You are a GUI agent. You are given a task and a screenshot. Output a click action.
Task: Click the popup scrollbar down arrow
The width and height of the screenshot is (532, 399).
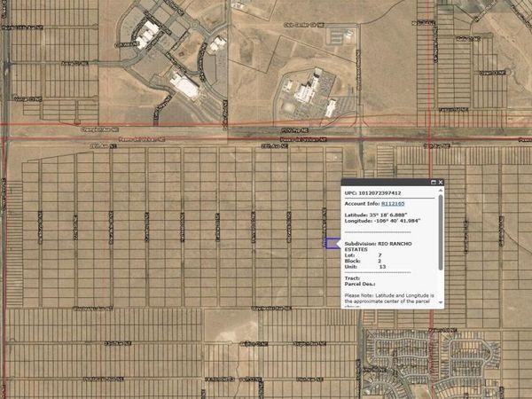pos(441,302)
